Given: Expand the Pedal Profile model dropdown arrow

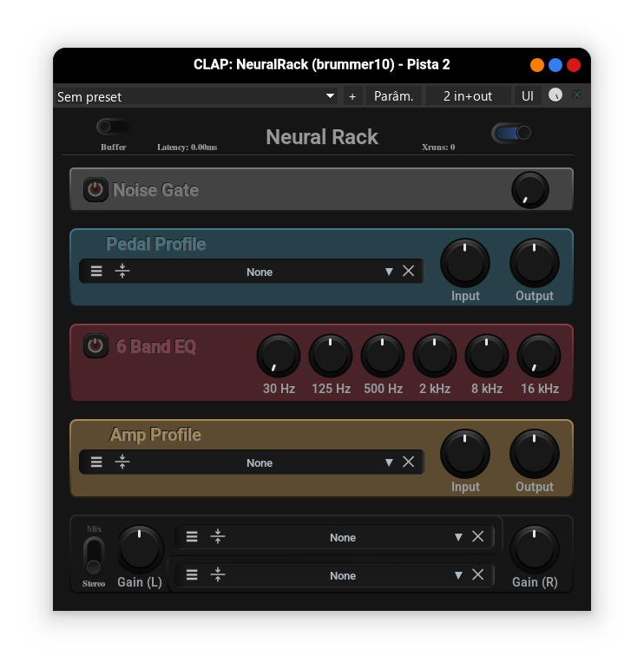Looking at the screenshot, I should pos(389,272).
